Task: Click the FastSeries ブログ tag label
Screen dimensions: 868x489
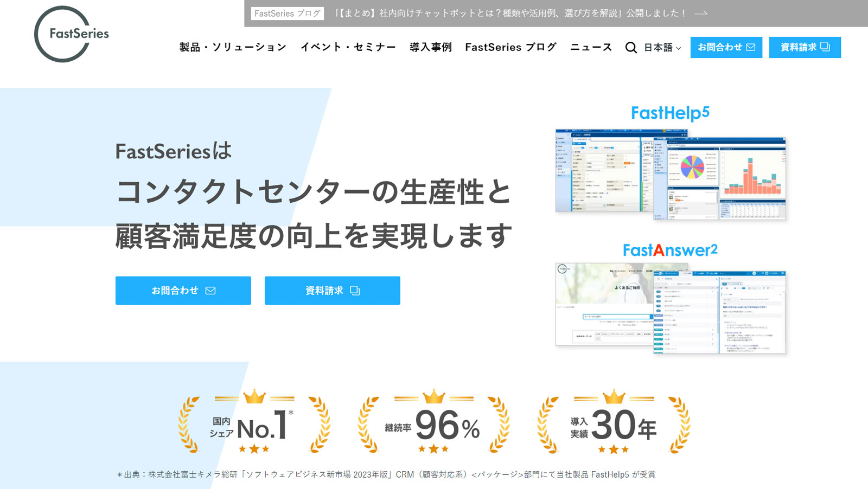Action: pos(288,14)
